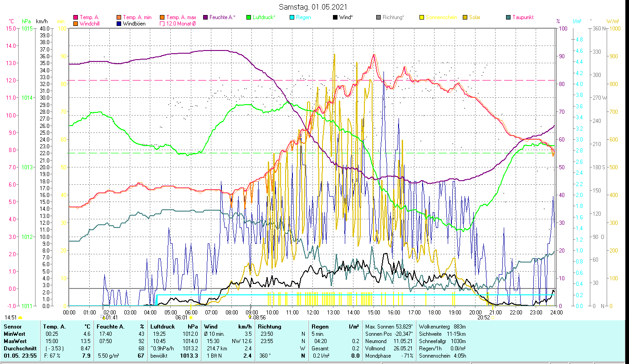Click the gold Solar legend swatch

tap(465, 17)
